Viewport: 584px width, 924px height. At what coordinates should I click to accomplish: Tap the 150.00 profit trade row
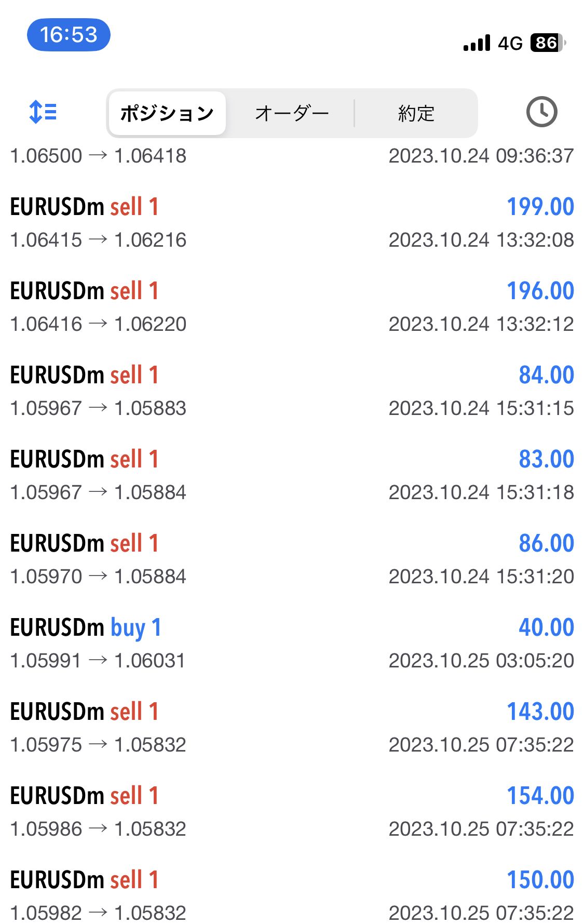(292, 895)
